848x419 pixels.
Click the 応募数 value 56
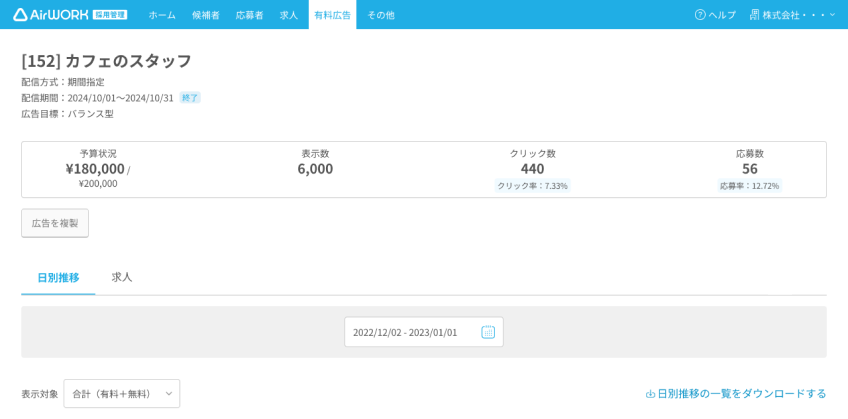[750, 169]
